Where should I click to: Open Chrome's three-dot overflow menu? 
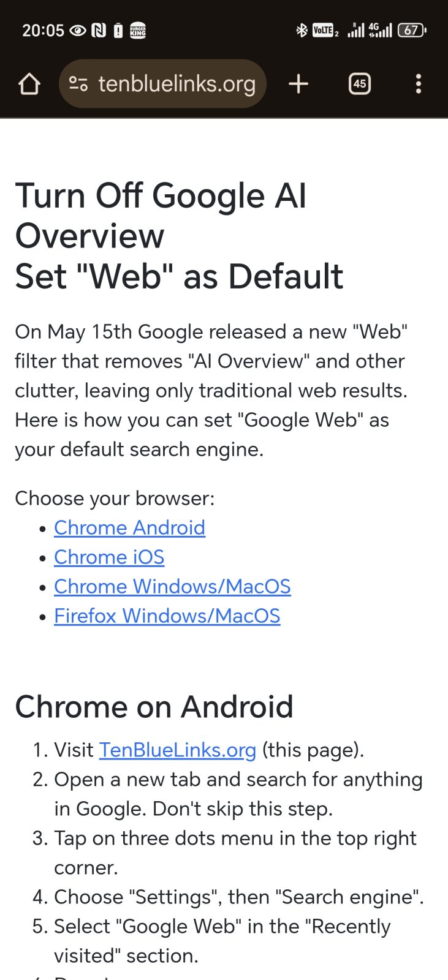419,84
